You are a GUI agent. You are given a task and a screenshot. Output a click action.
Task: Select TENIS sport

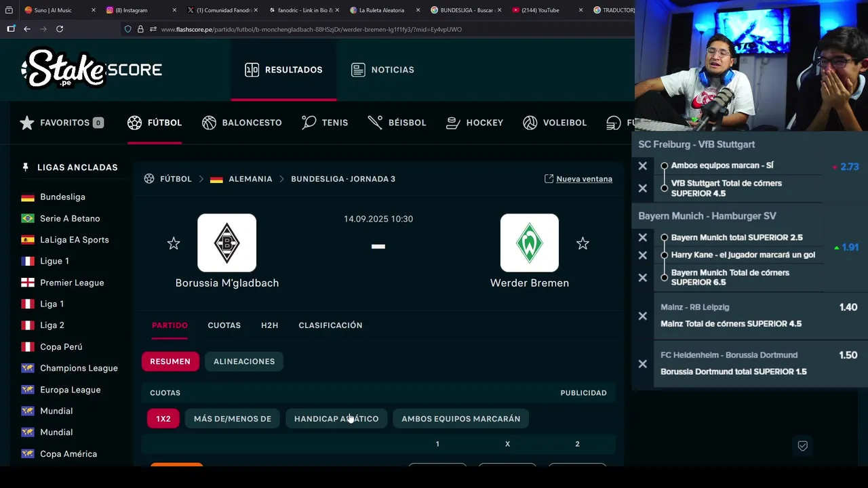[325, 123]
